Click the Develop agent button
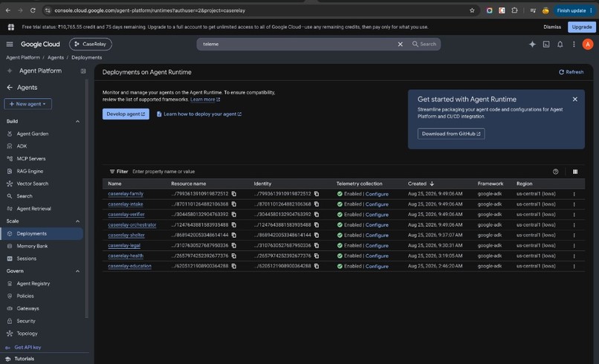599x364 pixels. tap(126, 114)
